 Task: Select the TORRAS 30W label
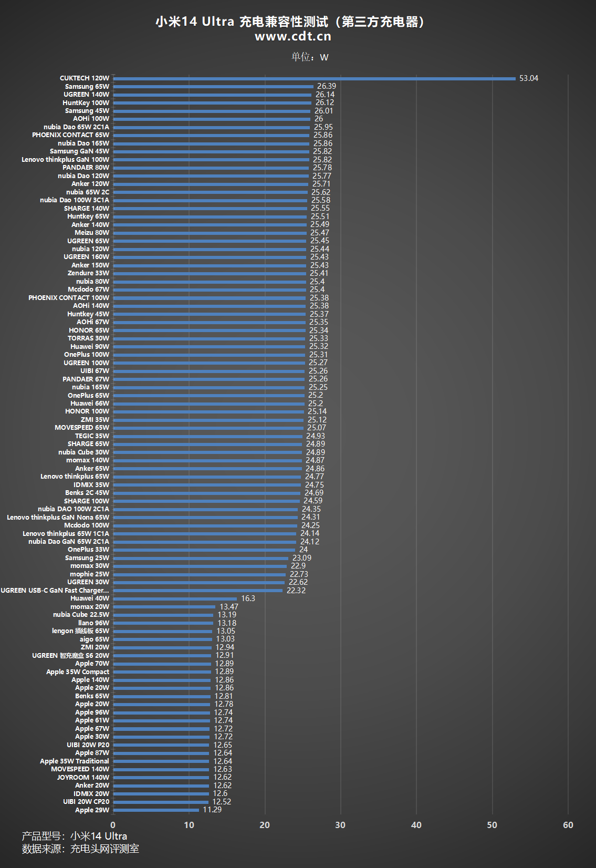(88, 338)
